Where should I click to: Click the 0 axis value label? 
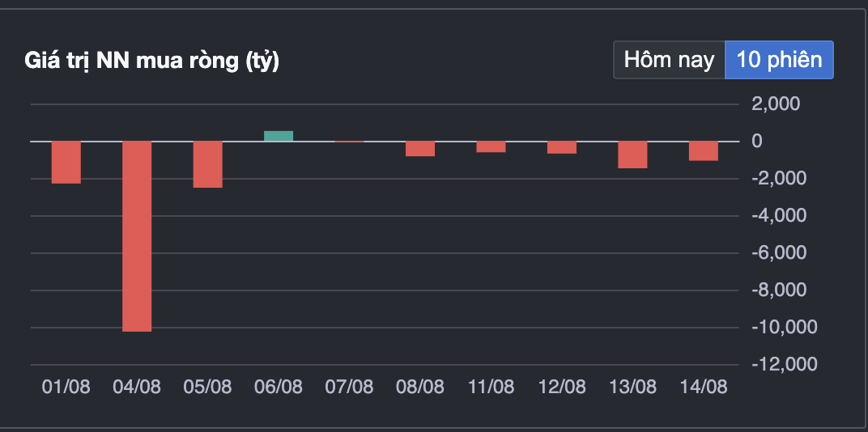click(757, 141)
